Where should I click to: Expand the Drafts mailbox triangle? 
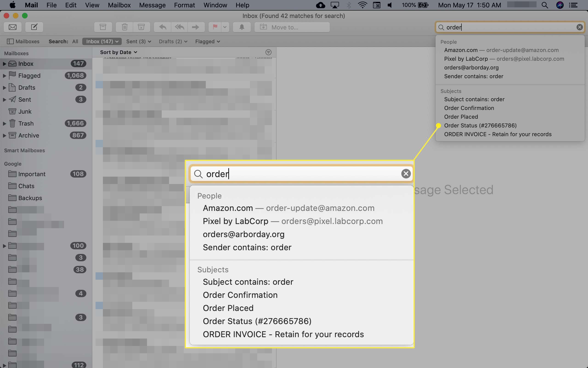coord(4,88)
